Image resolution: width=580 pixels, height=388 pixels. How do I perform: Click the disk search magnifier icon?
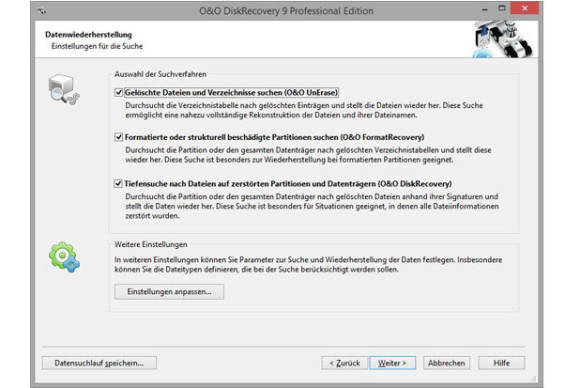coord(64,89)
